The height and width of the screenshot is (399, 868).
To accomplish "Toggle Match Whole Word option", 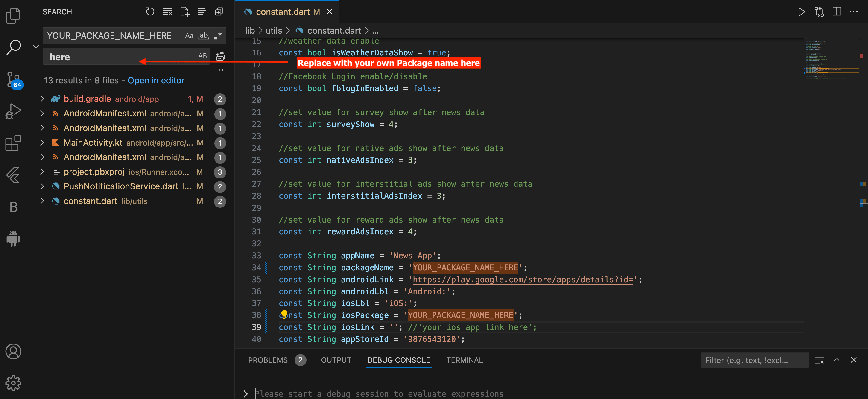I will tap(204, 35).
